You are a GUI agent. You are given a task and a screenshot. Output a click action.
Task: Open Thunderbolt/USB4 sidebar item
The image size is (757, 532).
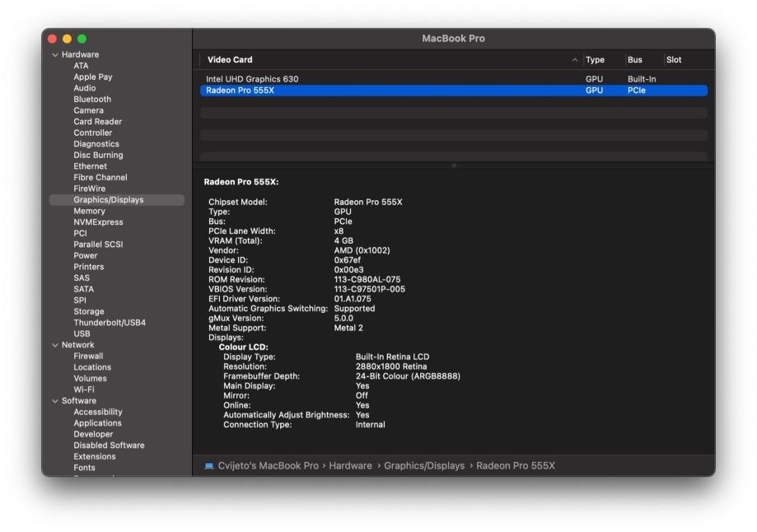[110, 323]
